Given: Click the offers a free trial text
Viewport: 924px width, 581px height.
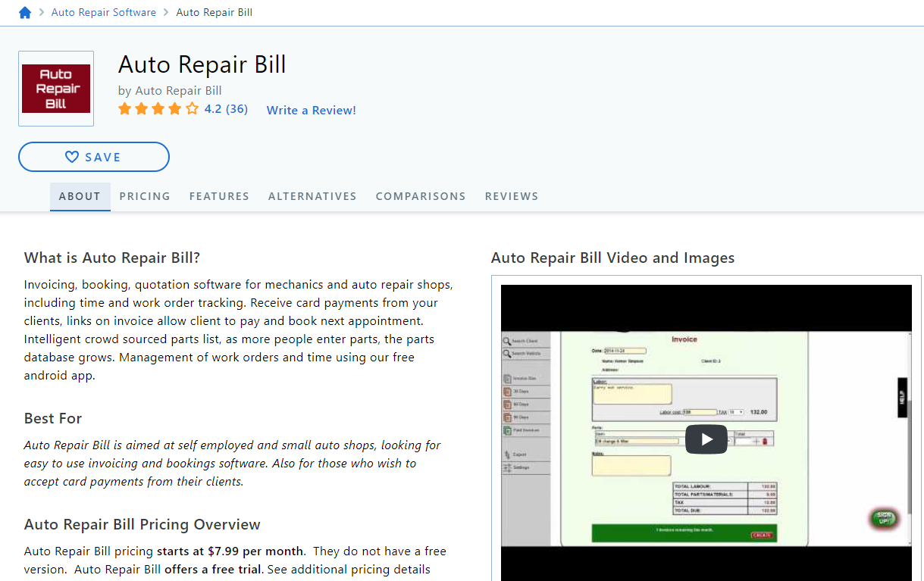Looking at the screenshot, I should coord(213,569).
